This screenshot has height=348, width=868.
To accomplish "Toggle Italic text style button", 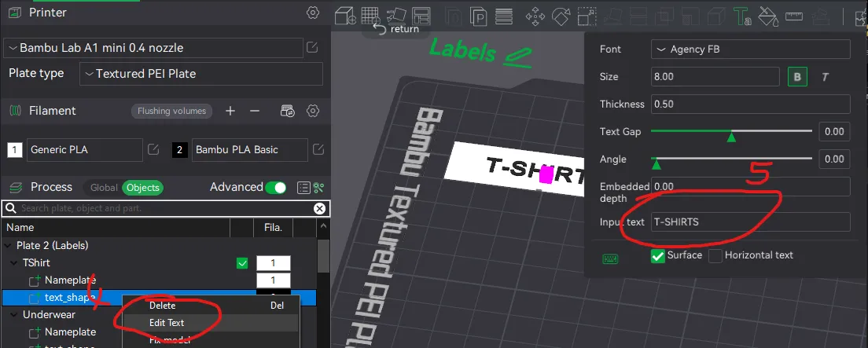I will tap(825, 77).
